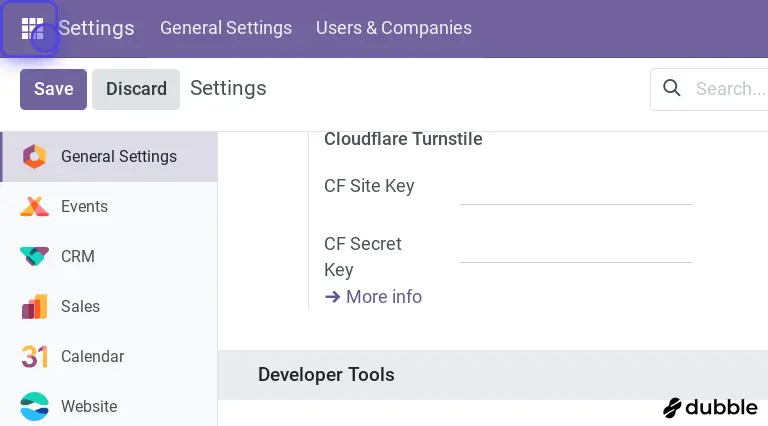The width and height of the screenshot is (768, 426).
Task: Focus the CF Secret Key field
Action: [x=575, y=246]
